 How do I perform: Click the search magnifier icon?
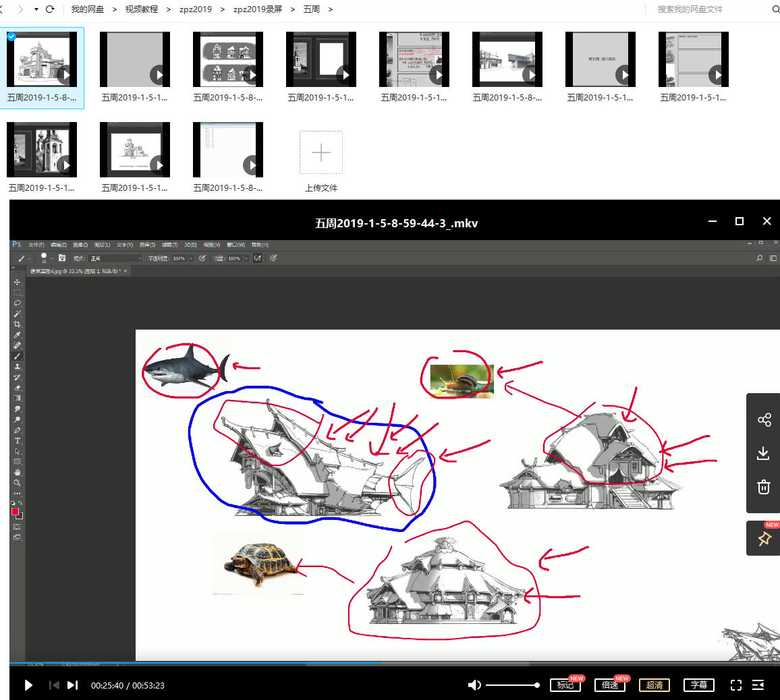tap(775, 9)
